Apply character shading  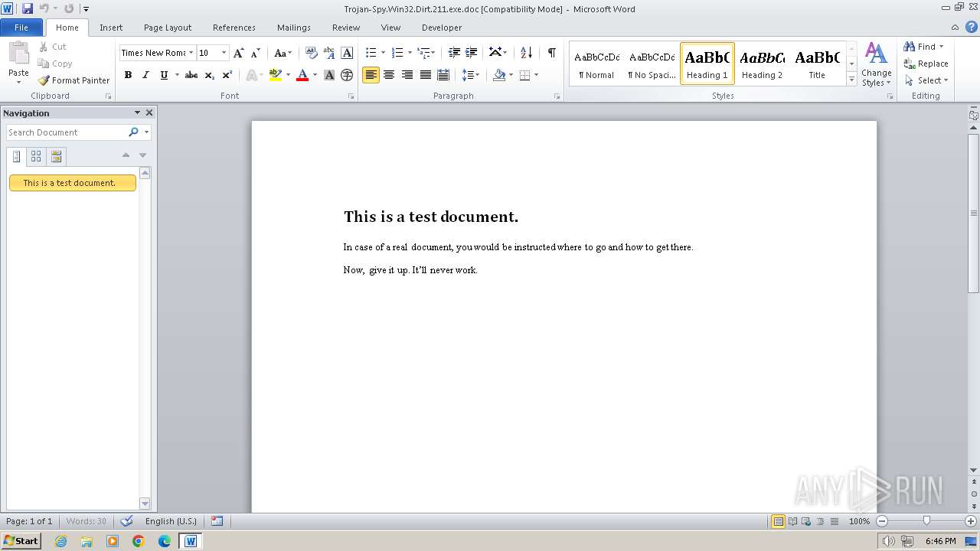point(329,75)
